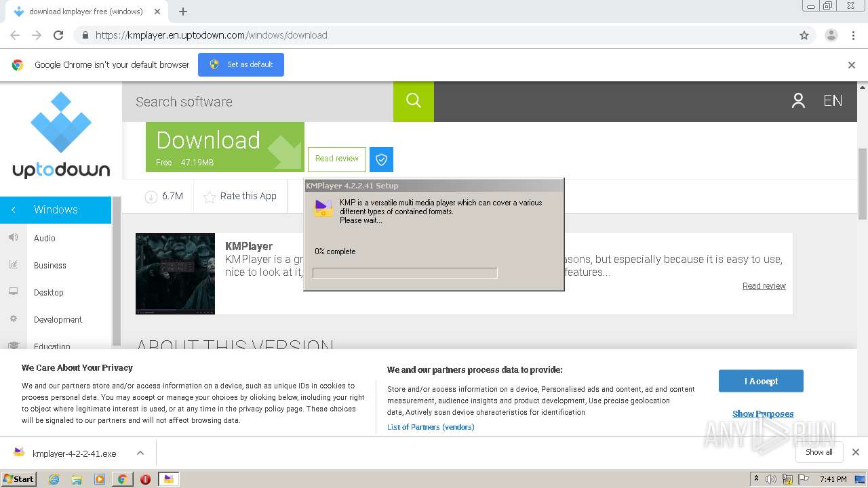Click the Business category chart icon
868x488 pixels.
coord(13,265)
